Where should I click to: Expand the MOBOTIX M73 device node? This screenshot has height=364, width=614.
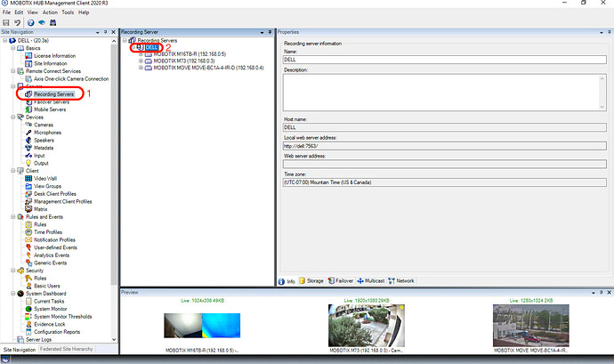pos(141,61)
